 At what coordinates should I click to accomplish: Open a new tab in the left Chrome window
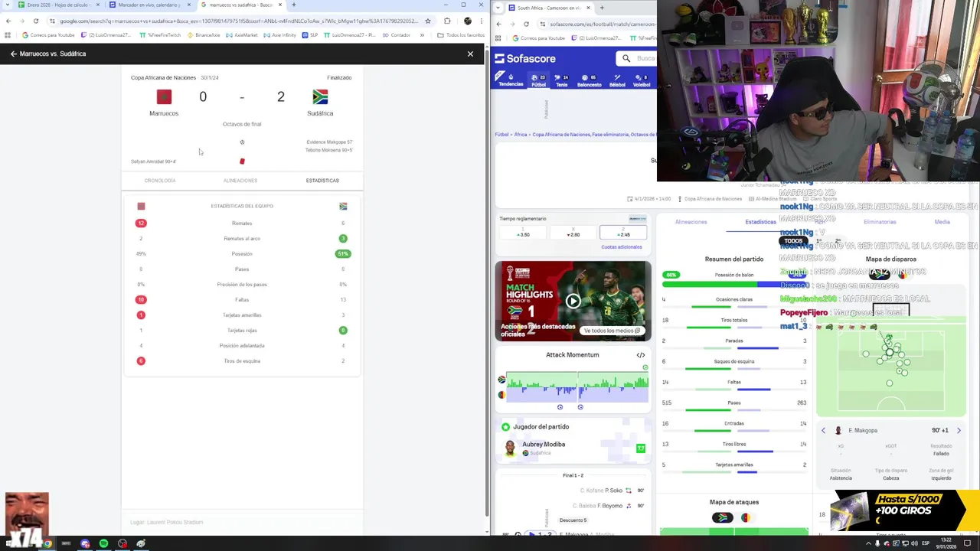[x=294, y=5]
